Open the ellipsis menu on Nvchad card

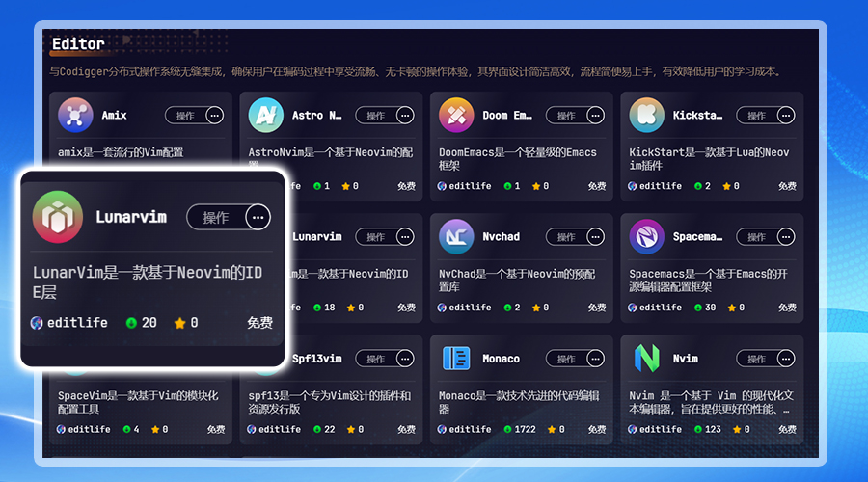(x=596, y=237)
